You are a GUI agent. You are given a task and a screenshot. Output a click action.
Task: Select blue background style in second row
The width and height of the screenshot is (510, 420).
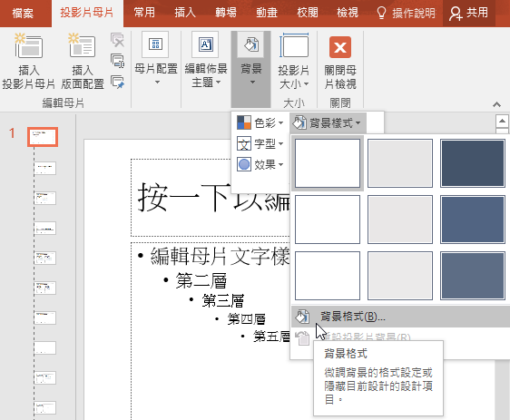[x=473, y=220]
